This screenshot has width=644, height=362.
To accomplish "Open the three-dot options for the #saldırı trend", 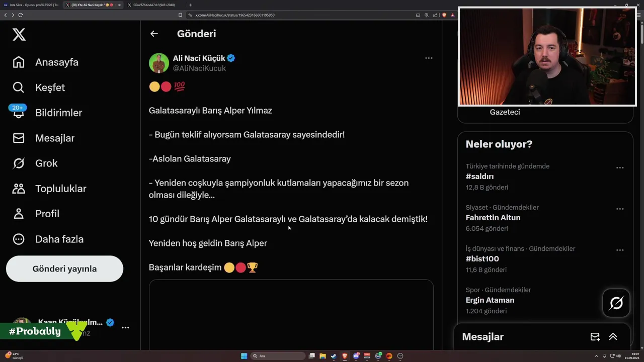I will 620,167.
